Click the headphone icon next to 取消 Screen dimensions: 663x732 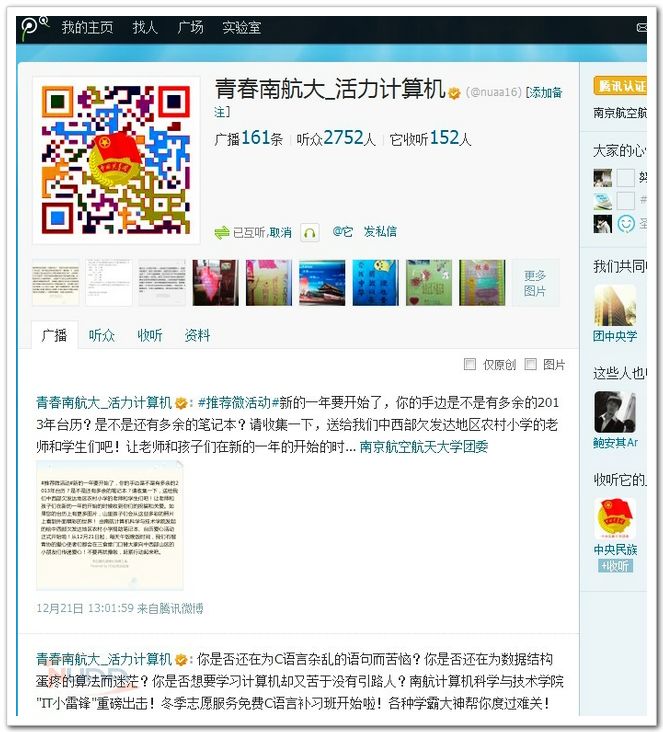tap(310, 232)
